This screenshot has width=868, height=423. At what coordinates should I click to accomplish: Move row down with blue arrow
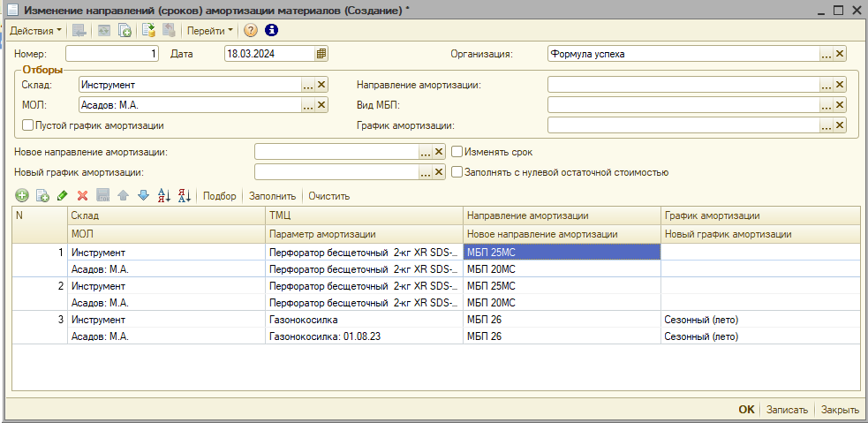(143, 195)
